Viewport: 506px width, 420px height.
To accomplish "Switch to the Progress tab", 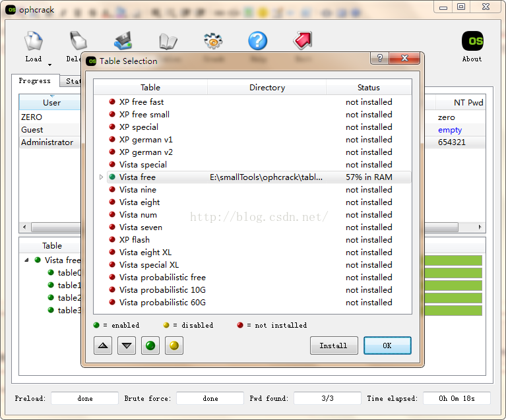I will point(35,80).
